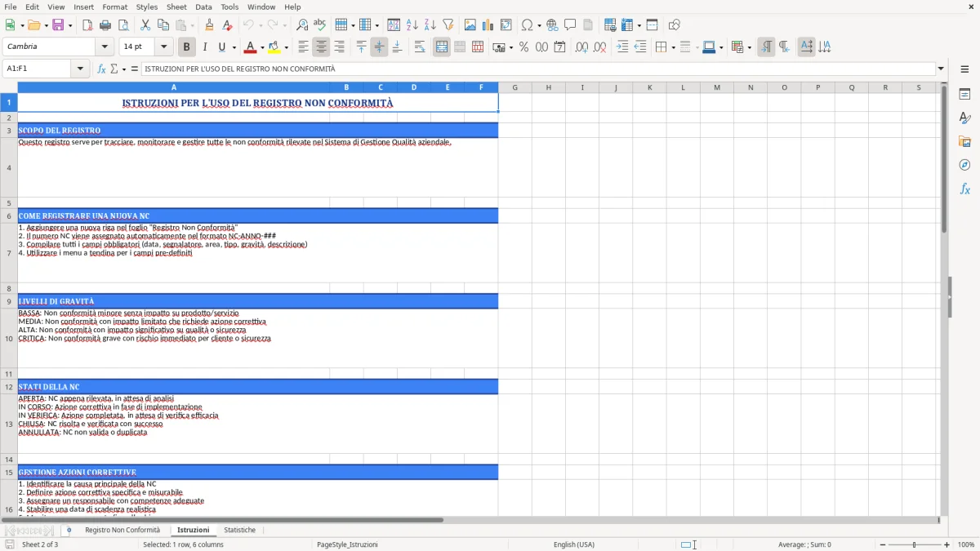Toggle merge and center cells
Screen dimensions: 980x551
442,47
